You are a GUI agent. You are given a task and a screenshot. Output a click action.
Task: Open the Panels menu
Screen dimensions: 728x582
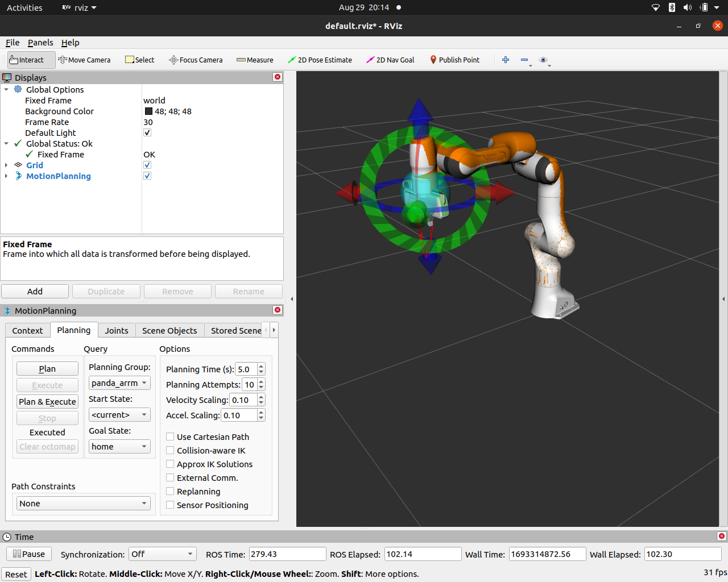click(x=40, y=43)
